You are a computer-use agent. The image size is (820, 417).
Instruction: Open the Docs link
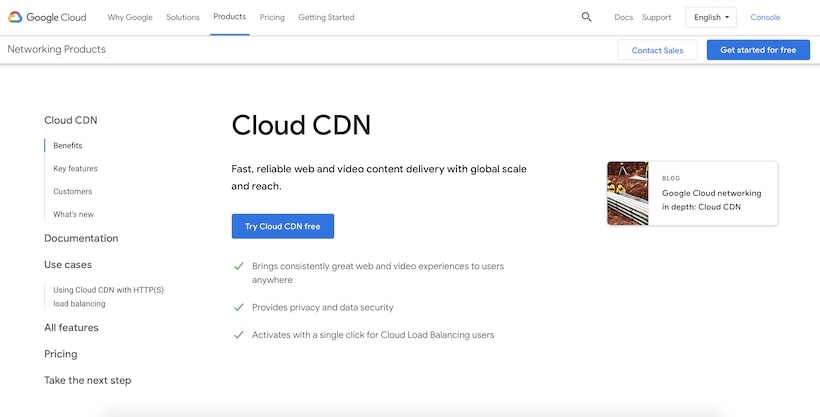[x=623, y=17]
